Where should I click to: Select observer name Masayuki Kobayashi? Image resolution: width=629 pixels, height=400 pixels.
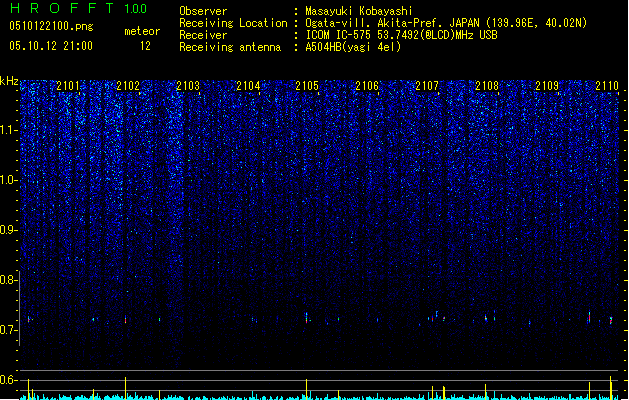[359, 11]
